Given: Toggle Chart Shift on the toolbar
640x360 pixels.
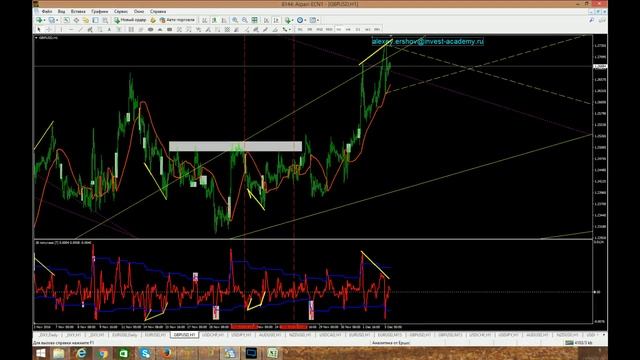Looking at the screenshot, I should click(x=276, y=20).
